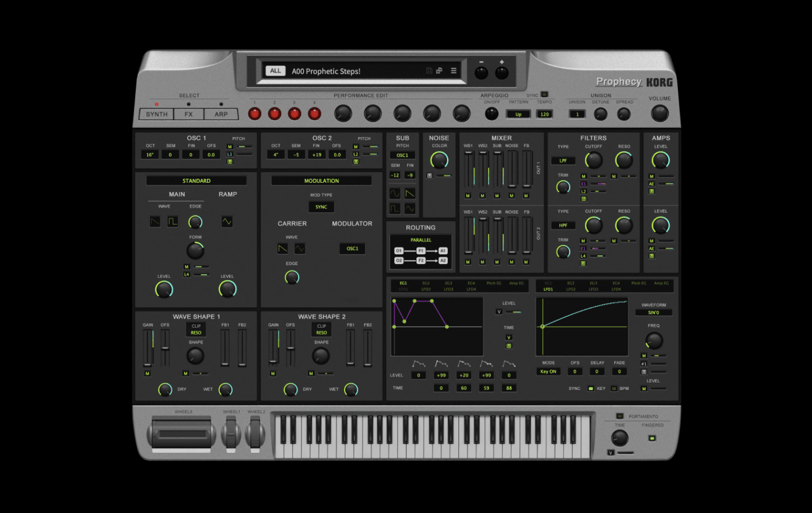Toggle portamento FINGERED switch

652,438
